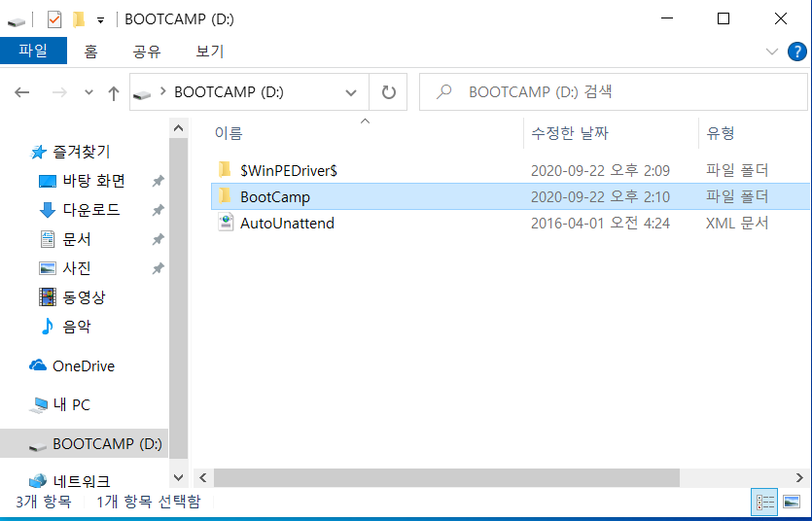Viewport: 812px width, 521px height.
Task: Click the BOOTCAMP (D:) 검색 search box
Action: pyautogui.click(x=614, y=92)
